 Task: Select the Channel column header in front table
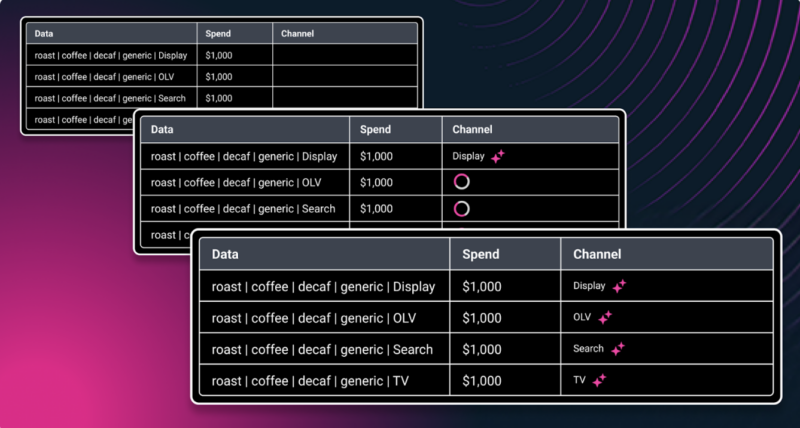[x=597, y=255]
